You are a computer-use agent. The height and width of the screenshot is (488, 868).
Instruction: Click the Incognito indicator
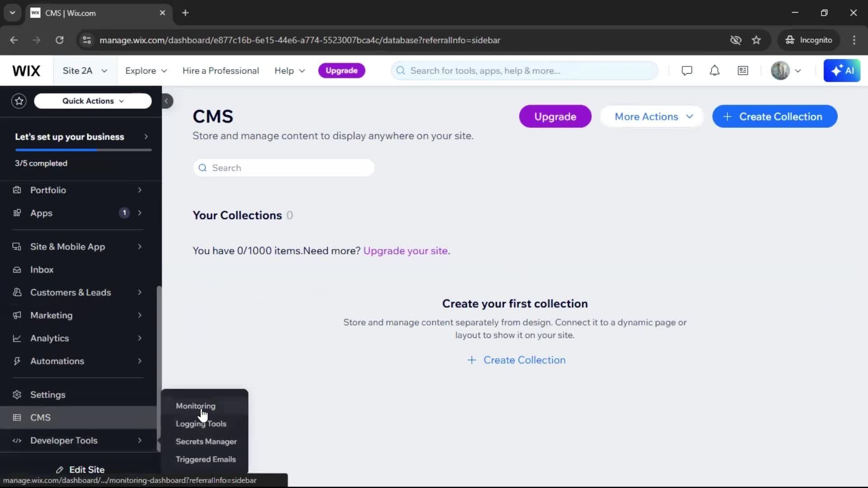pos(809,40)
